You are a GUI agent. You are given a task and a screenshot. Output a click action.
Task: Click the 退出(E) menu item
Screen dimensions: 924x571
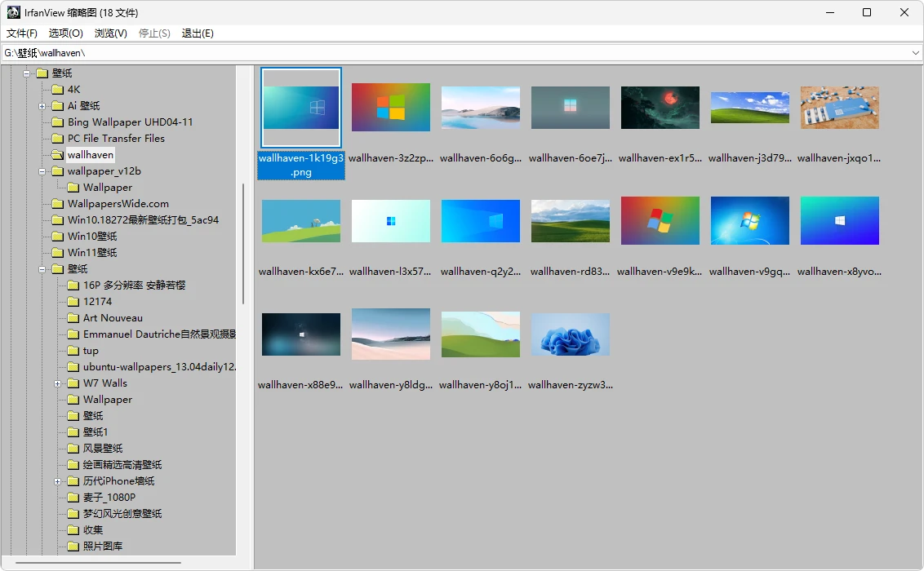click(198, 33)
